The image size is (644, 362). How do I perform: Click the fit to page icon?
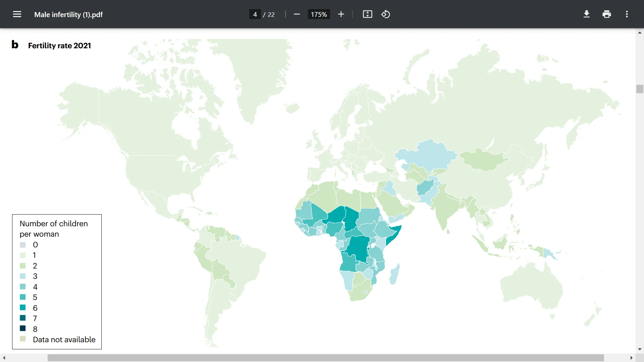tap(368, 14)
